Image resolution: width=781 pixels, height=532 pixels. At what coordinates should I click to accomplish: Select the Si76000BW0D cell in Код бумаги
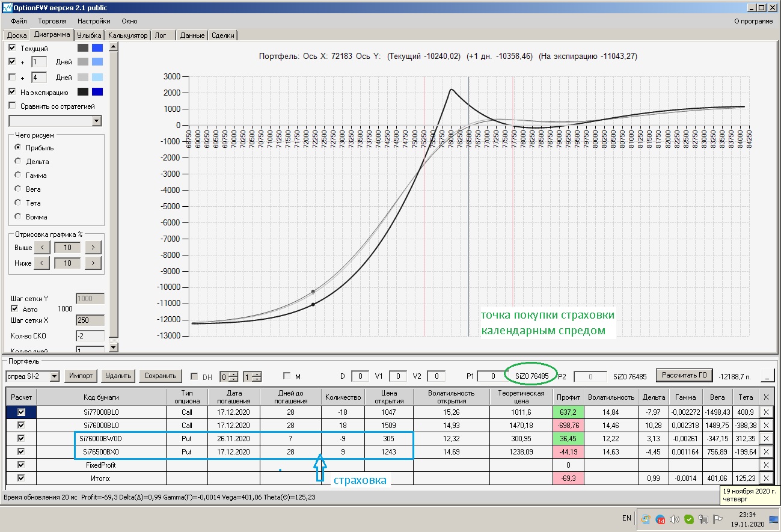click(101, 439)
